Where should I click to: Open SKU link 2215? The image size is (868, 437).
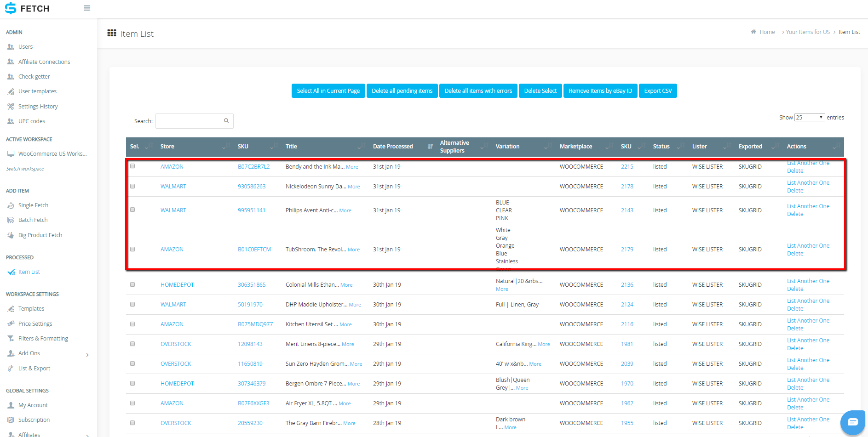tap(627, 167)
